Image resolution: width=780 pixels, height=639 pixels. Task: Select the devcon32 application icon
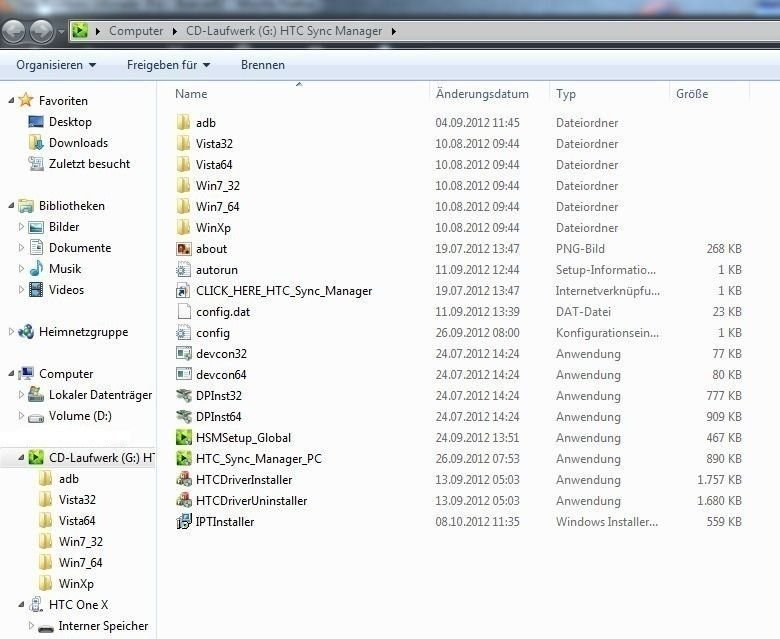184,354
